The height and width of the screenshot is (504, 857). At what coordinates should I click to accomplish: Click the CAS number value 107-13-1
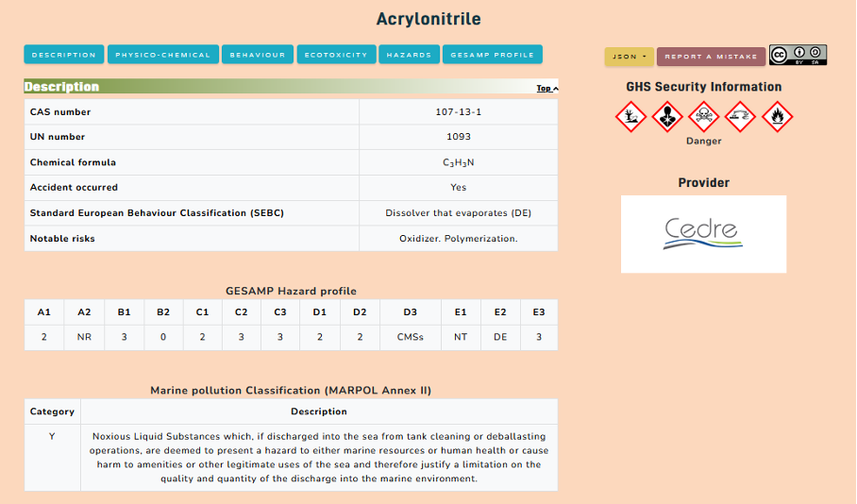[x=459, y=112]
